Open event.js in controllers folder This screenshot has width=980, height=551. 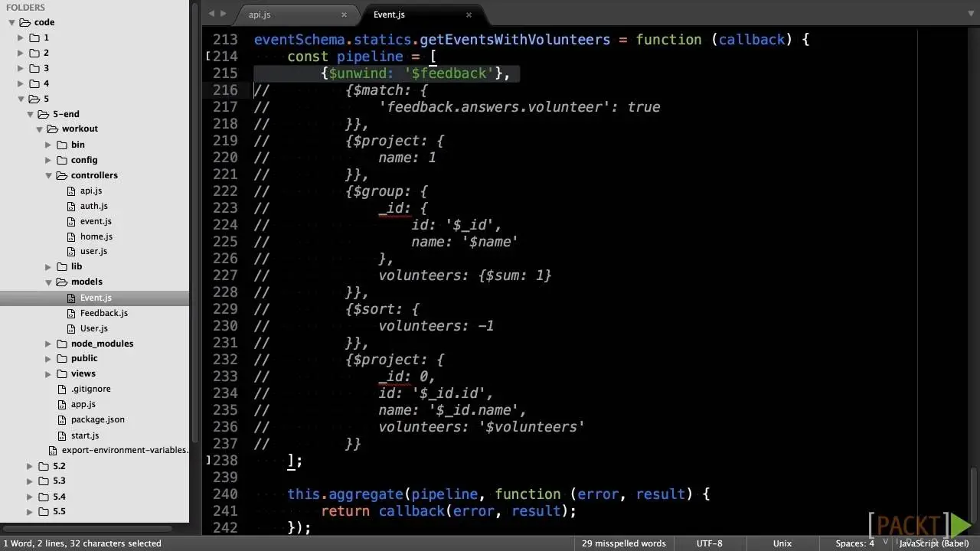[96, 221]
